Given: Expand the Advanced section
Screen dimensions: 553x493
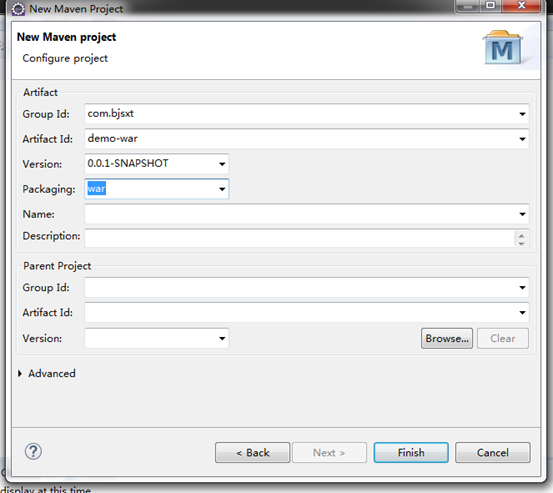Looking at the screenshot, I should click(20, 373).
